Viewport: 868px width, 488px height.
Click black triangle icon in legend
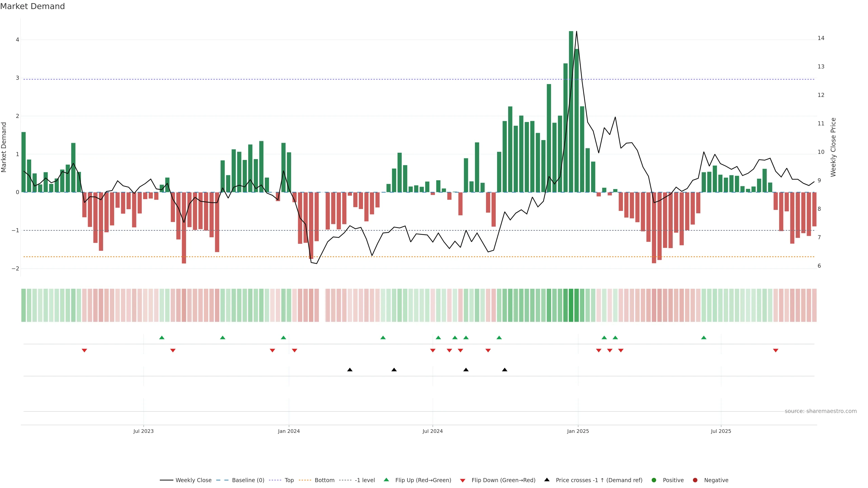click(547, 480)
